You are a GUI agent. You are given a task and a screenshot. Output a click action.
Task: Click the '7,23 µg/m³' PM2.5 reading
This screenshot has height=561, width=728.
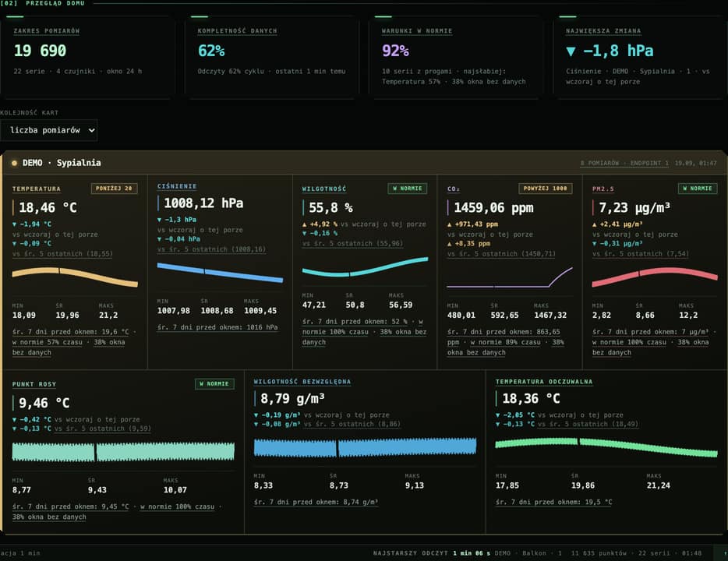pos(634,207)
